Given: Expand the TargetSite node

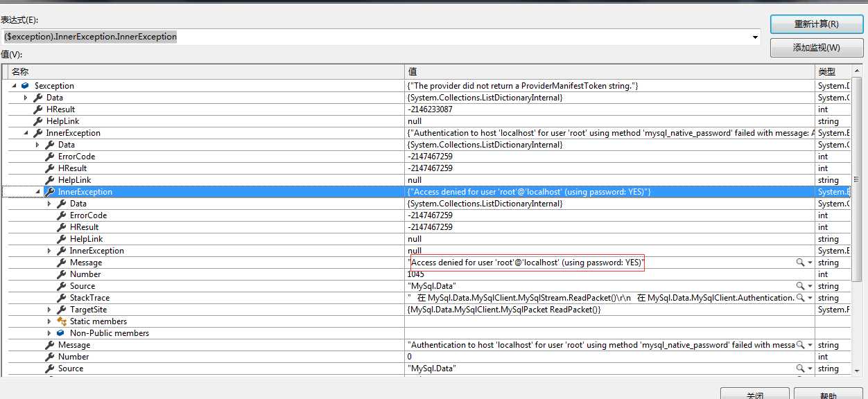Looking at the screenshot, I should point(49,310).
